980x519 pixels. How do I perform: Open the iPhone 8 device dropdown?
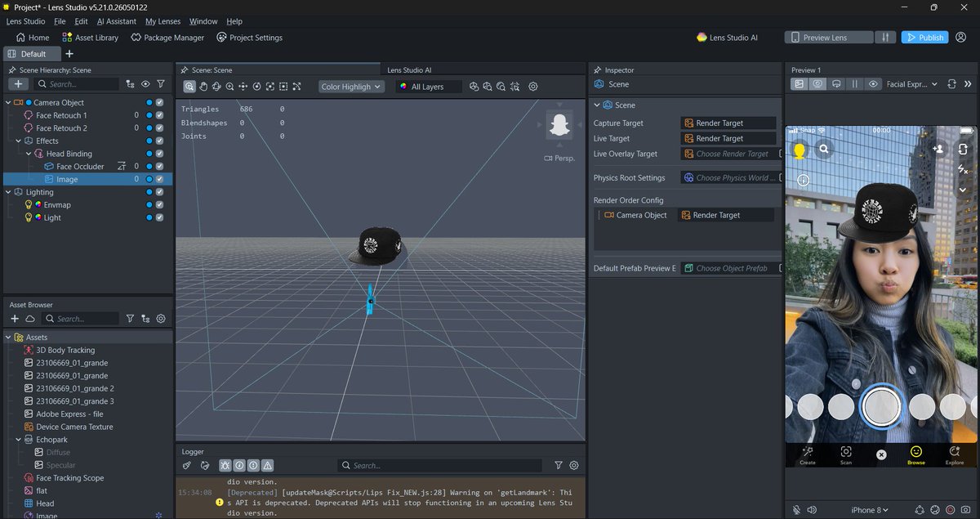(870, 510)
